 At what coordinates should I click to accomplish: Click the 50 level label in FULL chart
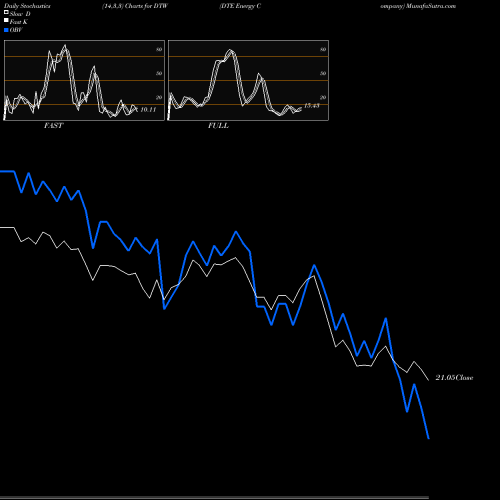(x=323, y=73)
